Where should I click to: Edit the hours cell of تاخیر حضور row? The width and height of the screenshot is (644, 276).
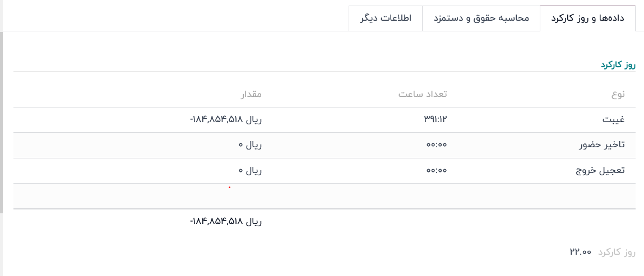click(x=436, y=145)
